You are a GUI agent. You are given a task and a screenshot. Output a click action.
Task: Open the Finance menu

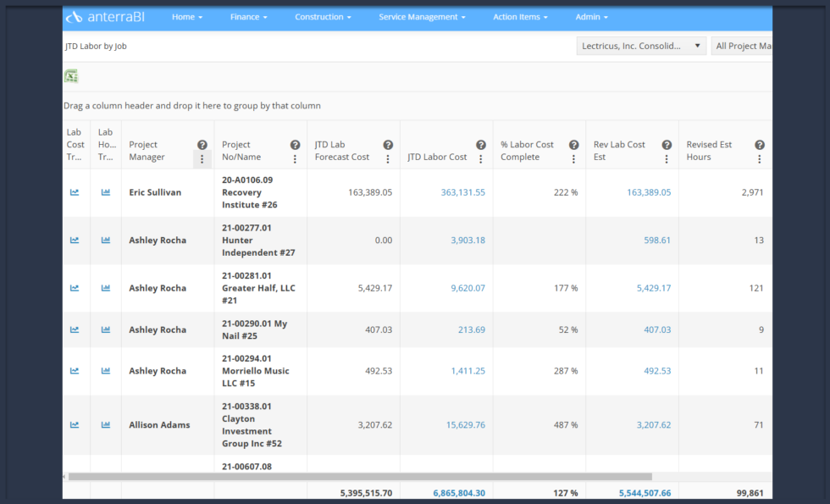pyautogui.click(x=248, y=16)
